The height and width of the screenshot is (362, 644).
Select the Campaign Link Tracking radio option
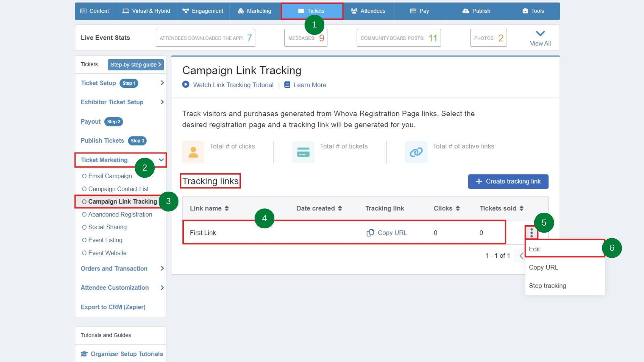pyautogui.click(x=84, y=201)
